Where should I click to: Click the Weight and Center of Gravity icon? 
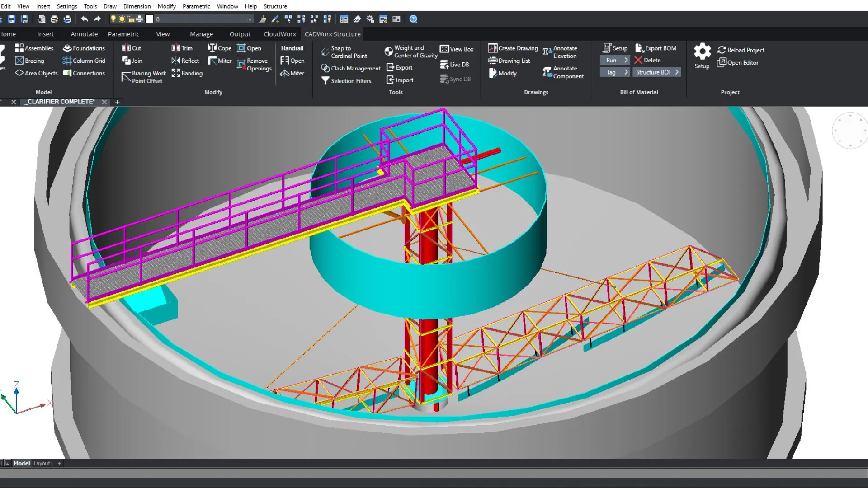(x=388, y=52)
